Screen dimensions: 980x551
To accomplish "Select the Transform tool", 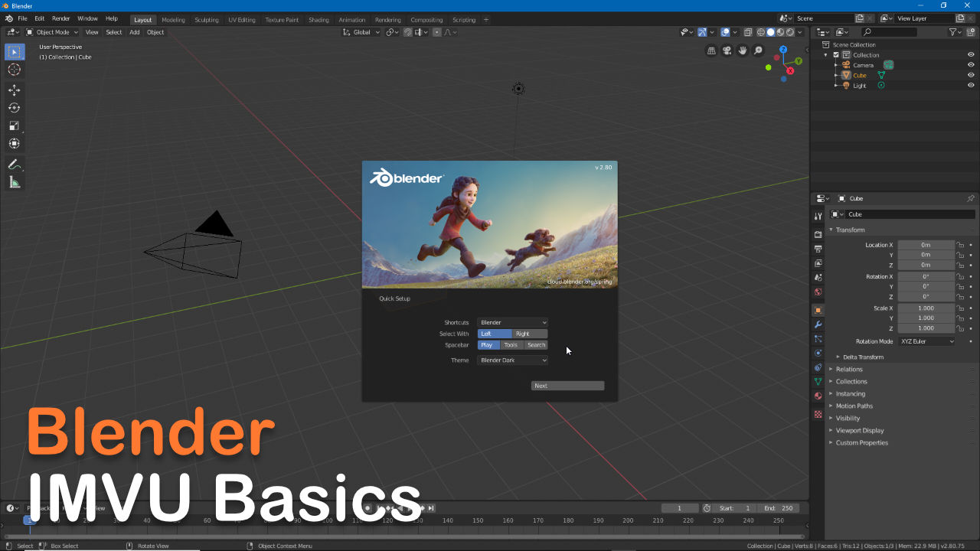I will click(x=15, y=143).
